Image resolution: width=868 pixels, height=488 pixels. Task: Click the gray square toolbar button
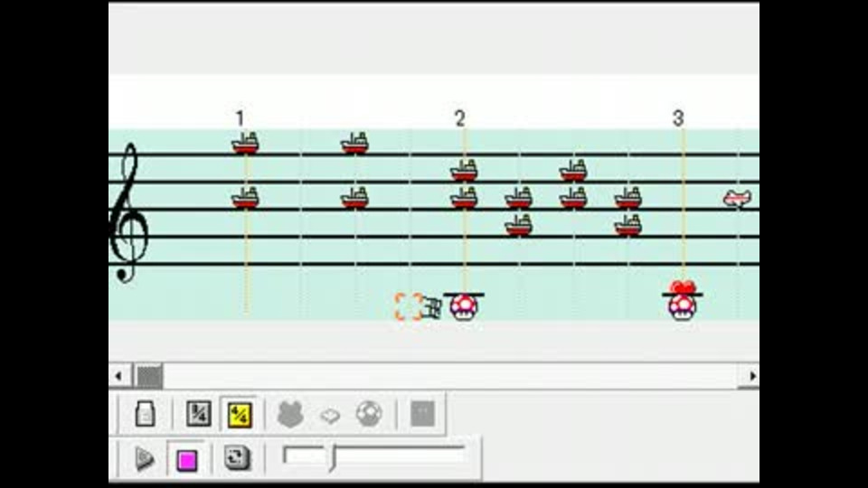(x=422, y=413)
